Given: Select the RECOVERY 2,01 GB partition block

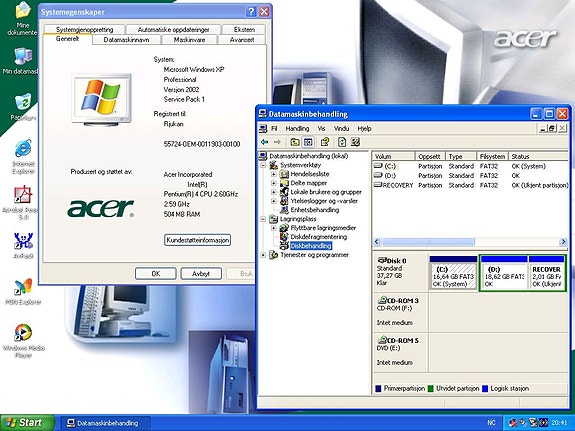Looking at the screenshot, I should [x=546, y=273].
